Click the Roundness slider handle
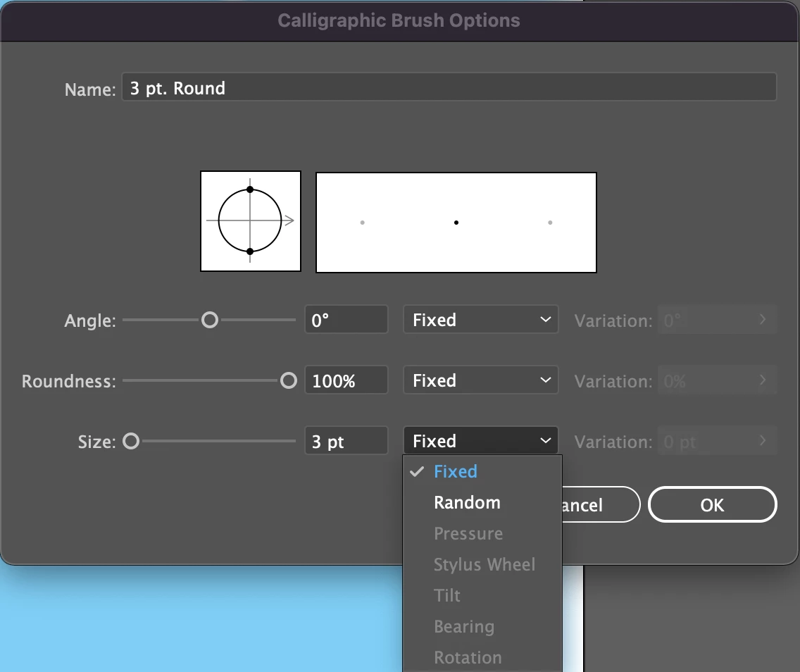The image size is (800, 672). tap(288, 381)
